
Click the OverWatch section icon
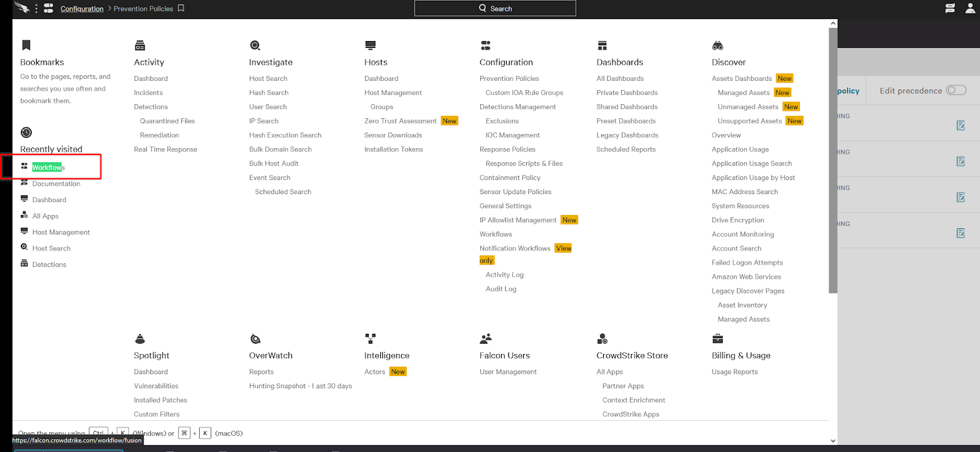tap(255, 339)
